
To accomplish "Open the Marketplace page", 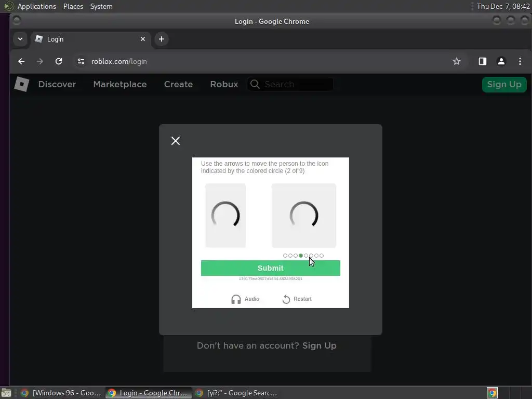I will pyautogui.click(x=120, y=84).
